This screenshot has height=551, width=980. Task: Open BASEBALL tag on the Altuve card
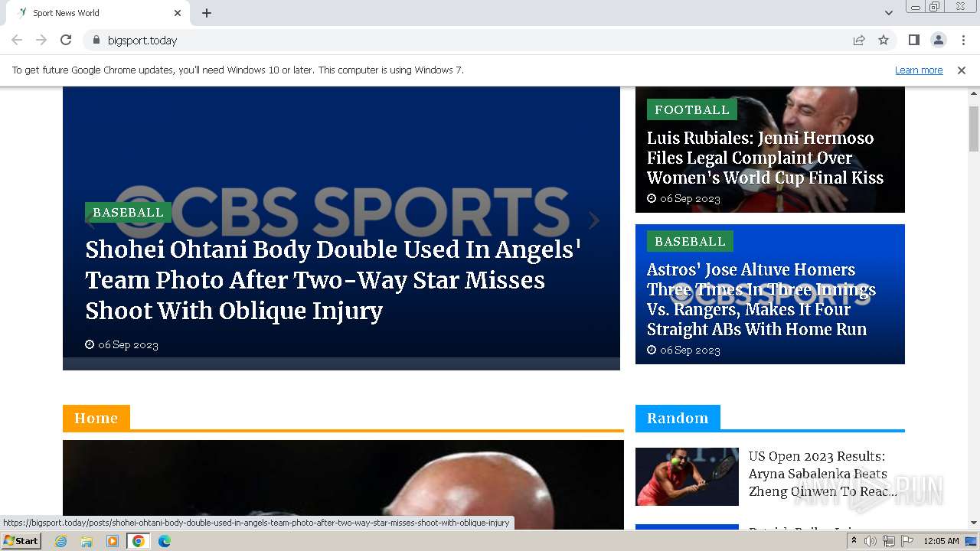pos(690,241)
